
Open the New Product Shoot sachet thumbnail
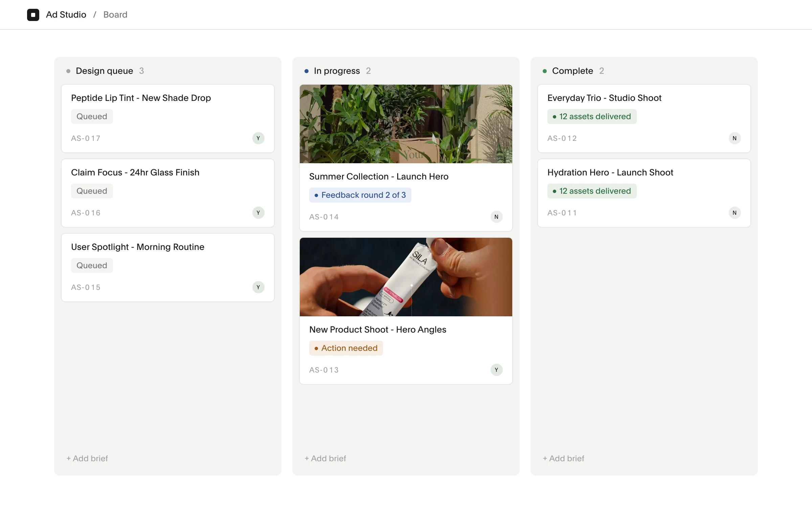[406, 277]
